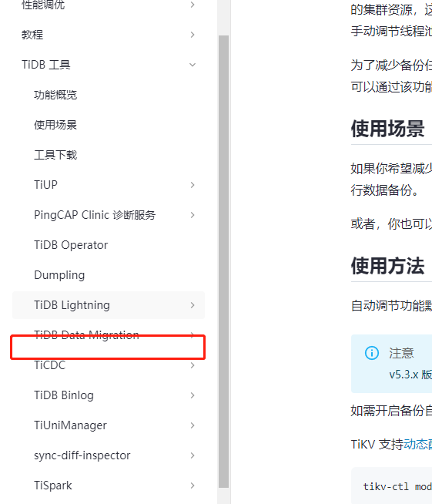Open the TiDB Operator page
Viewport: 432px width, 504px height.
point(71,245)
